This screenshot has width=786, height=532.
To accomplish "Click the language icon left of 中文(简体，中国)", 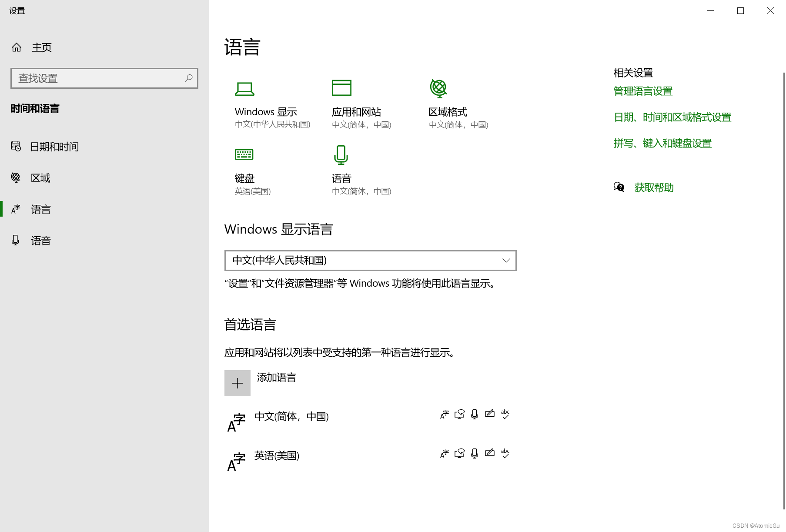I will point(237,423).
